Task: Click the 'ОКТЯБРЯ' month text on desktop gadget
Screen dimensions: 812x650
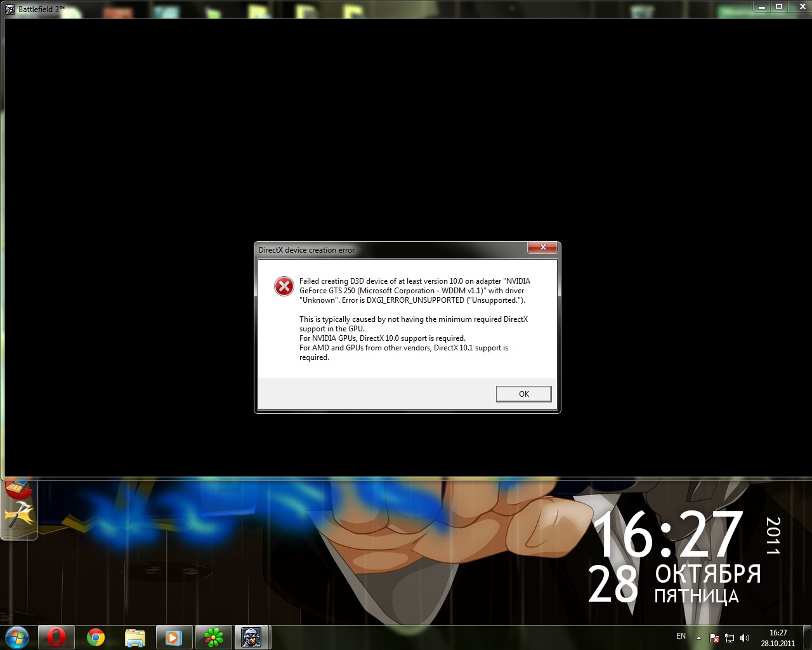Action: click(707, 574)
